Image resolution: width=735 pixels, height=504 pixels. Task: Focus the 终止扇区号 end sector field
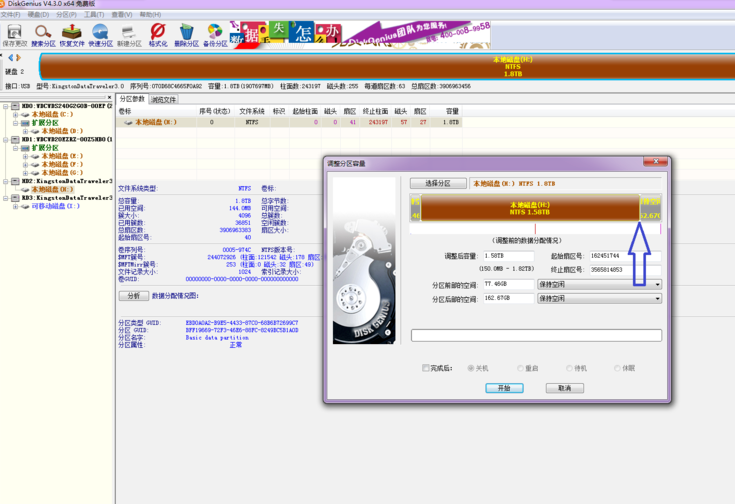(625, 270)
